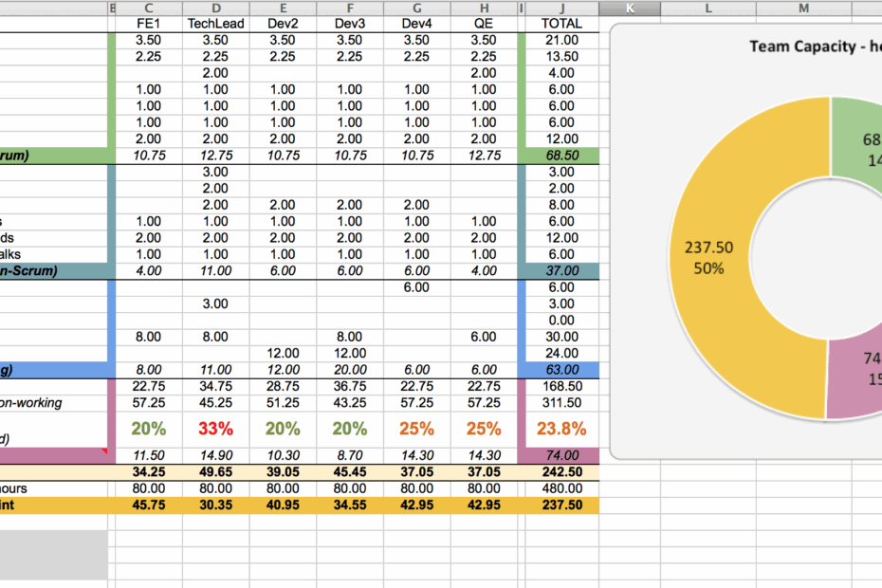Select the 8.70 Dev3 cell
This screenshot has width=882, height=588.
click(350, 456)
